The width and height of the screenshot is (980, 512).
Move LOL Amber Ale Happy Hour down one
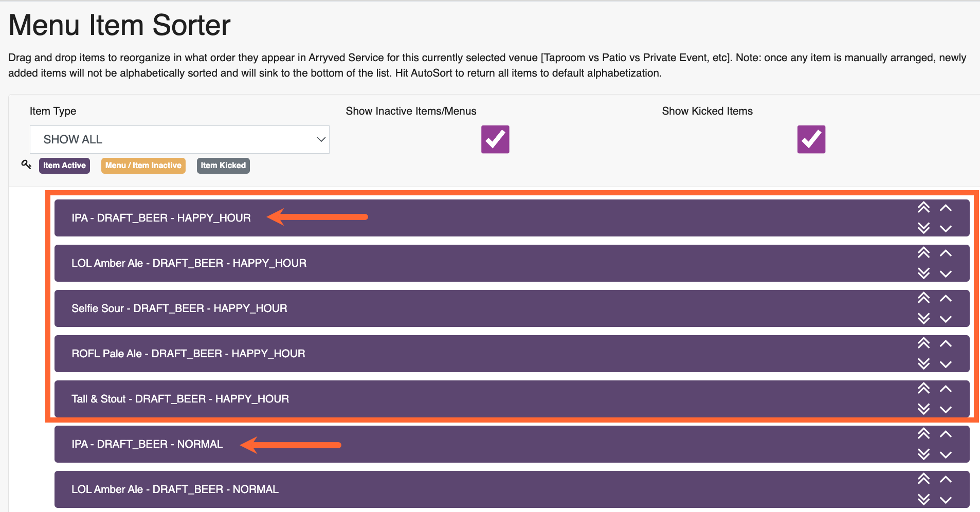[x=946, y=274]
